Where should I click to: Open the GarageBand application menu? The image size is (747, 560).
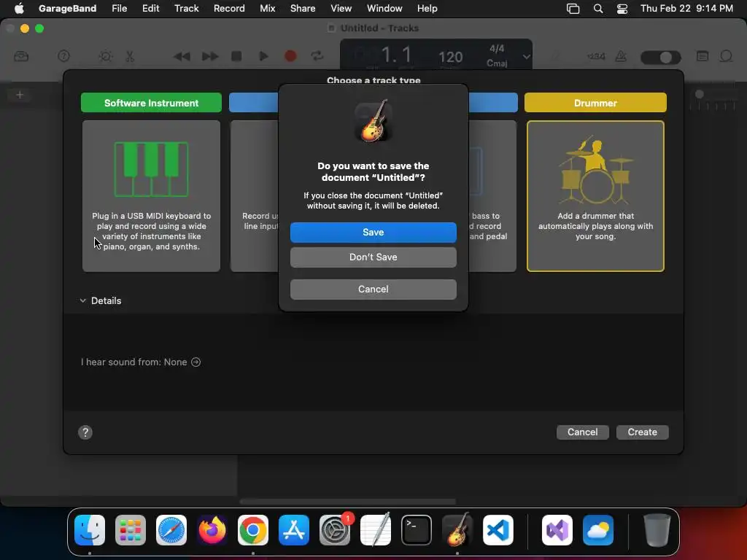point(67,8)
